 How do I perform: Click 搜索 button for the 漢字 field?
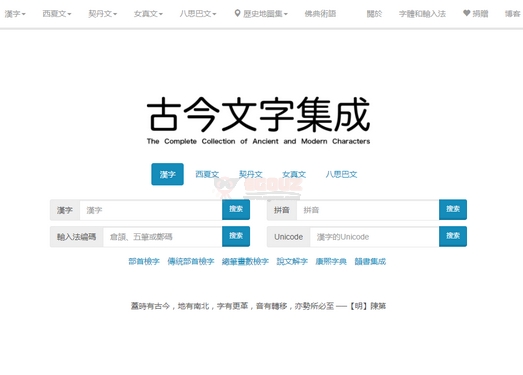click(x=236, y=210)
